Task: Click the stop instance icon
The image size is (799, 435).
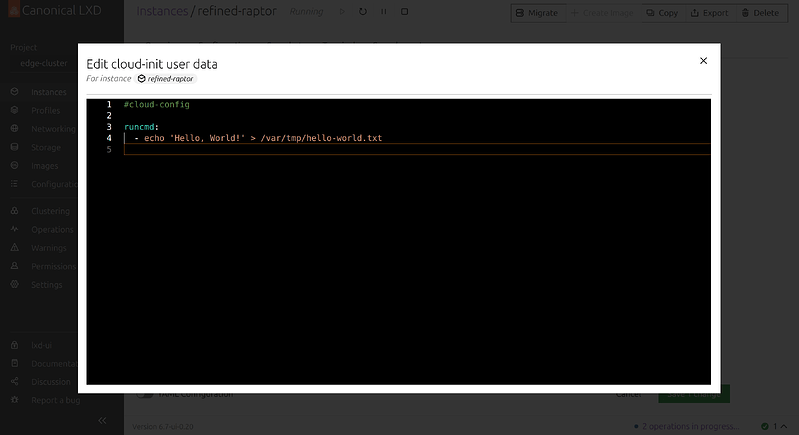Action: [x=404, y=12]
